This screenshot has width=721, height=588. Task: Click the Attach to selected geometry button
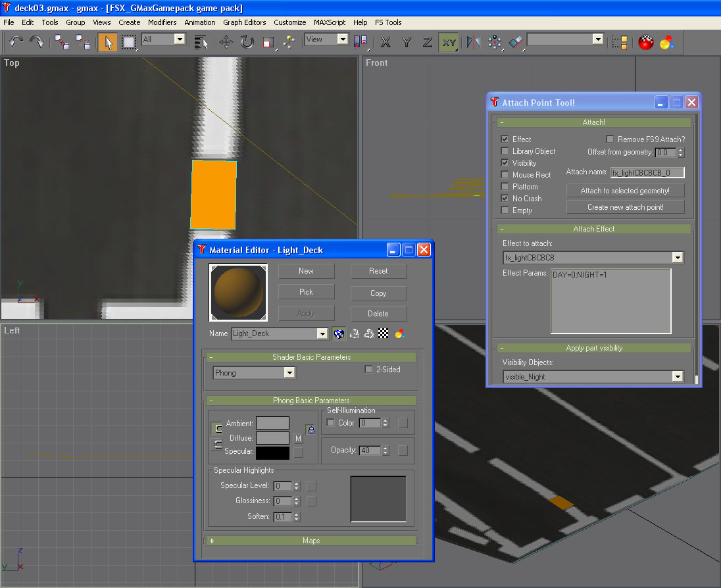625,191
